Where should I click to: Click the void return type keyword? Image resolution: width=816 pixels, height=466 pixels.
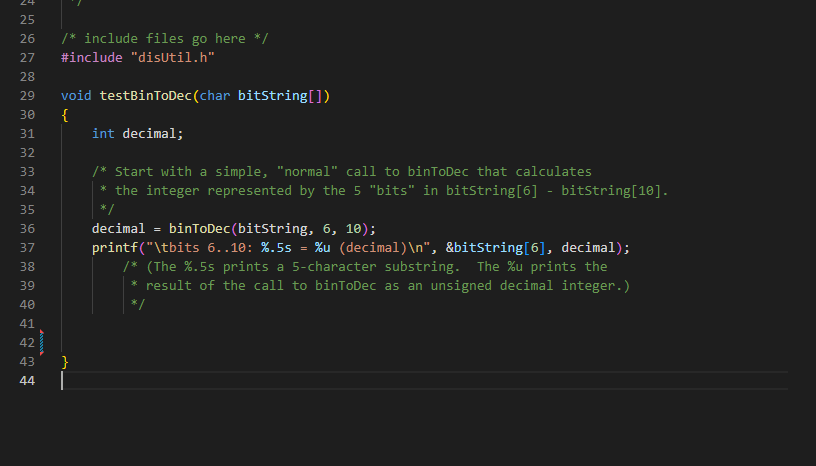pyautogui.click(x=76, y=96)
